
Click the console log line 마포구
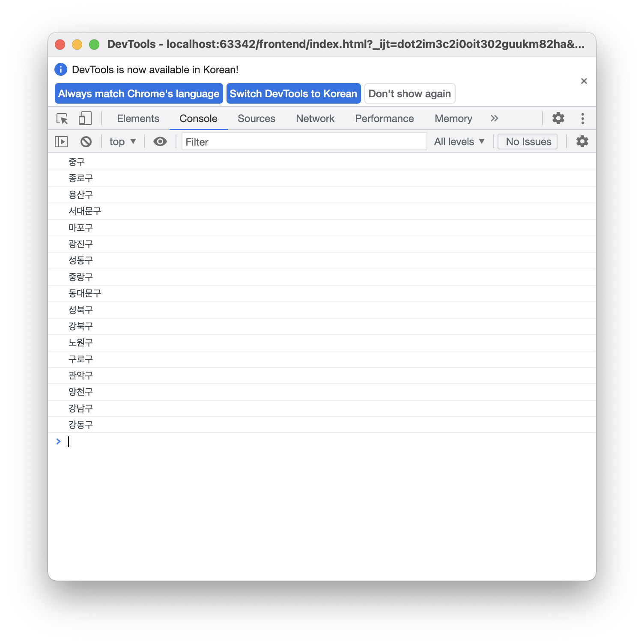tap(322, 228)
